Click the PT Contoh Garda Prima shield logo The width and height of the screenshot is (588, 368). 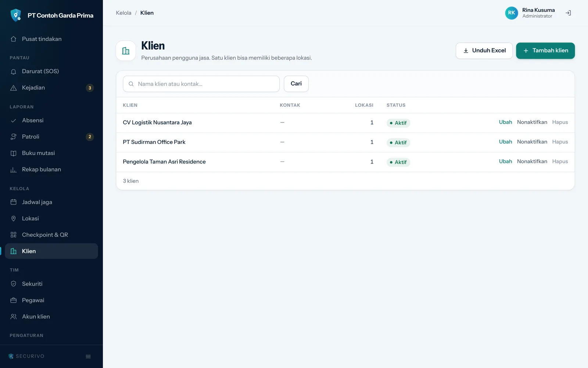coord(15,15)
